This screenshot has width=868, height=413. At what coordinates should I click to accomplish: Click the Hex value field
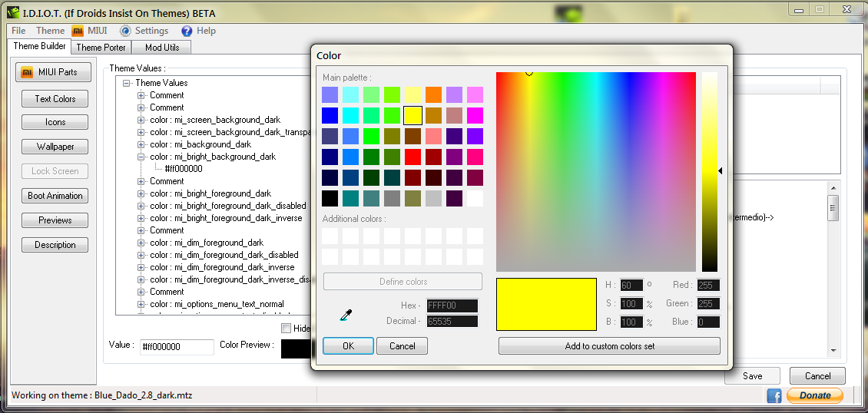coord(452,306)
